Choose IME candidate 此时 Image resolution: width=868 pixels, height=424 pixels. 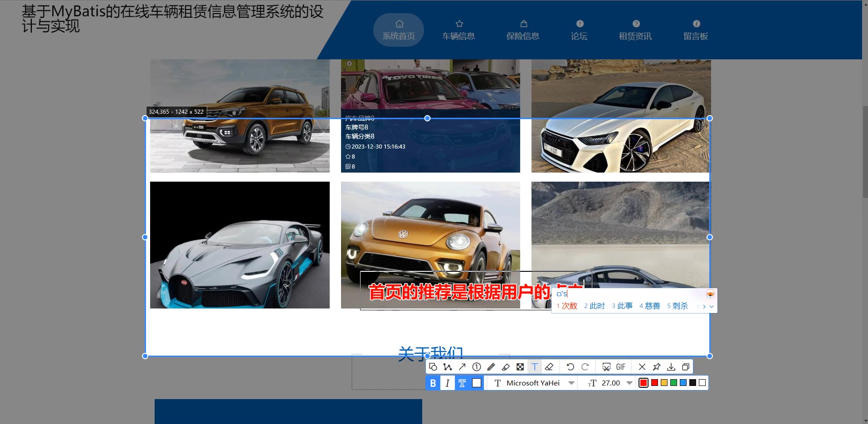coord(595,306)
